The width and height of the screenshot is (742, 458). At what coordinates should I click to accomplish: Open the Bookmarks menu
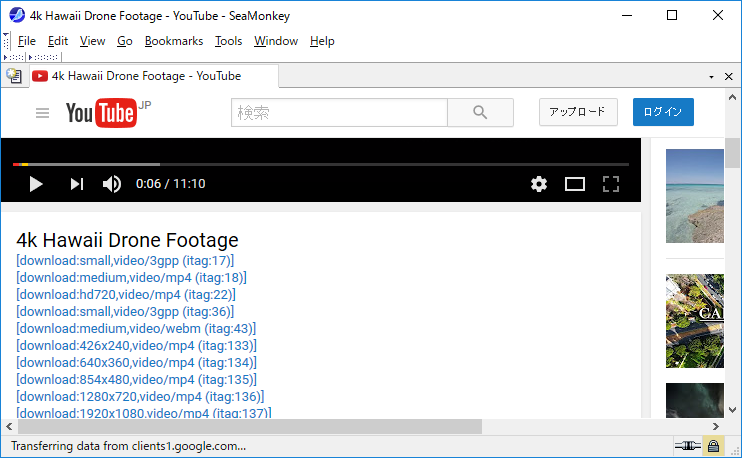point(174,41)
